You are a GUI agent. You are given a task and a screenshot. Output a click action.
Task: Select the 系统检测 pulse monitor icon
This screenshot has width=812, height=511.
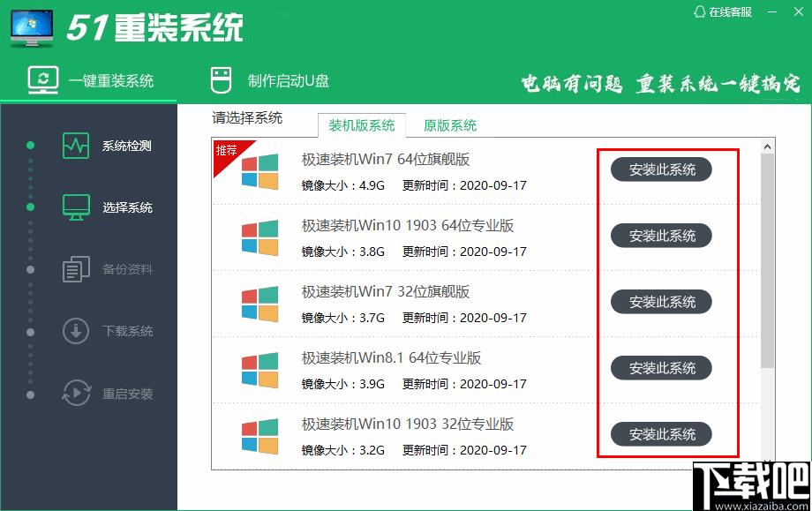pyautogui.click(x=76, y=146)
